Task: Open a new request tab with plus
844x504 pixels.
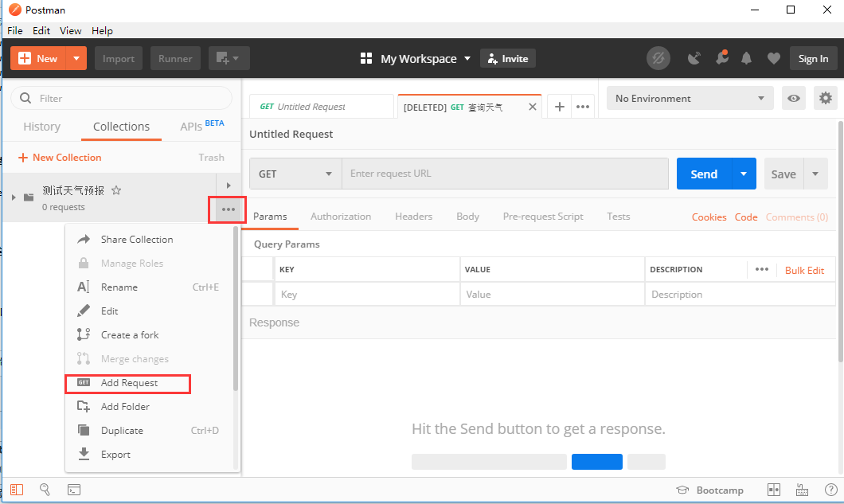Action: click(x=559, y=107)
